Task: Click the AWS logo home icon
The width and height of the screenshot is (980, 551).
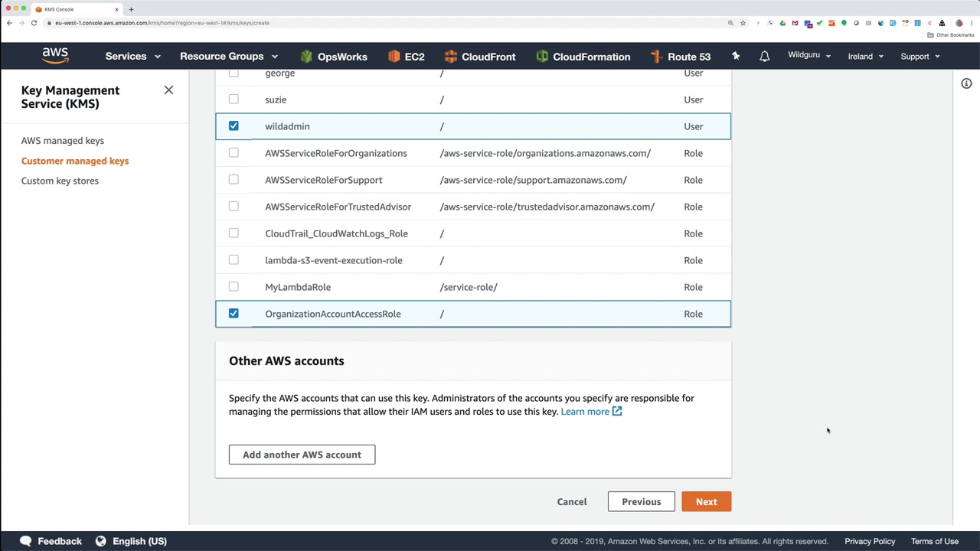Action: pos(55,56)
